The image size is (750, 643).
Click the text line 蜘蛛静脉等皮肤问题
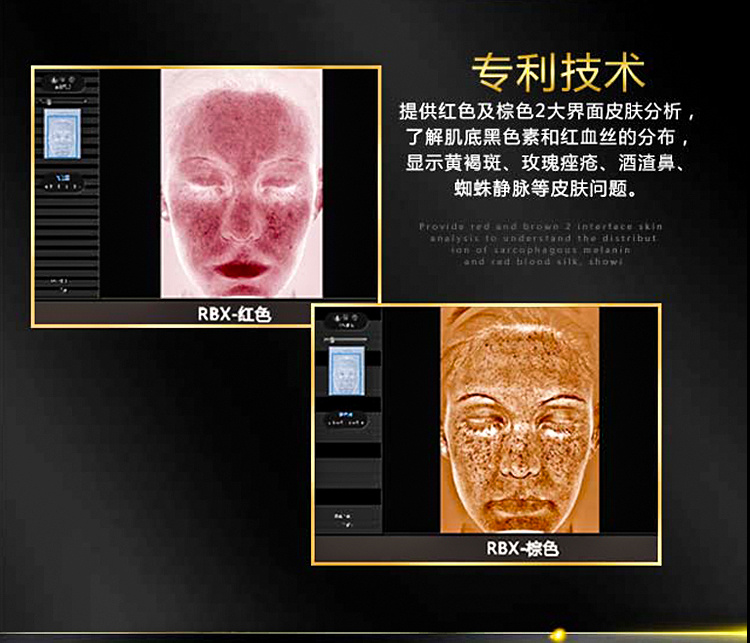point(545,189)
